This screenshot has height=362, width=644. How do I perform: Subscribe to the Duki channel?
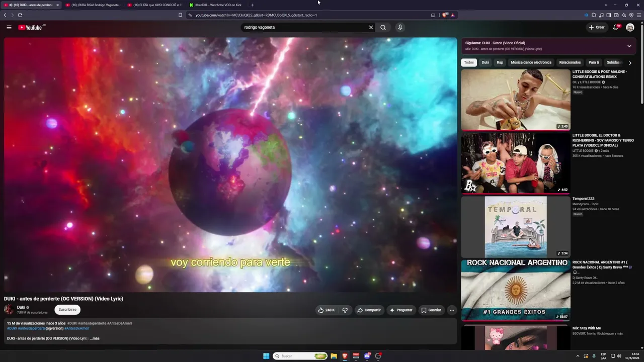(67, 310)
